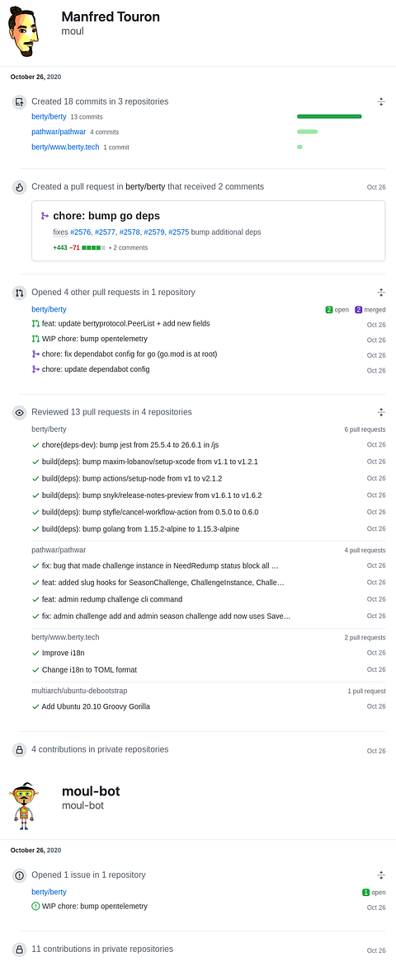
Task: Collapse the Created 18 commits section
Action: click(x=381, y=101)
